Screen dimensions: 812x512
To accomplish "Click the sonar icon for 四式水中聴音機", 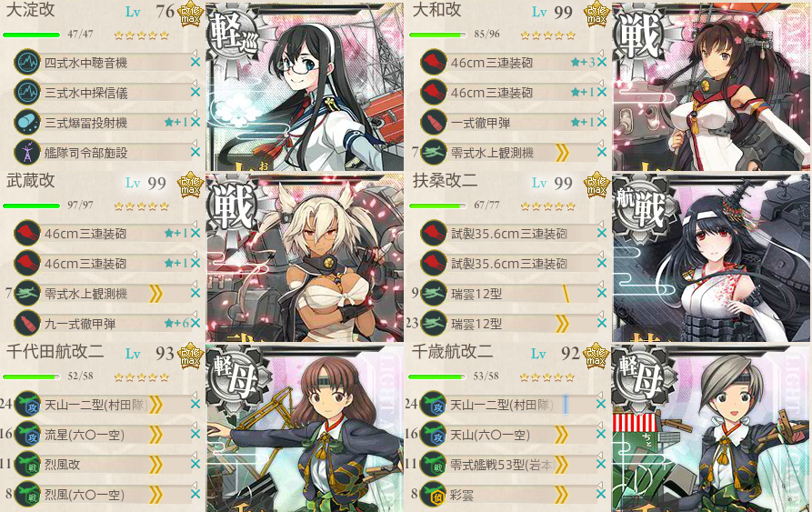I will pos(27,63).
